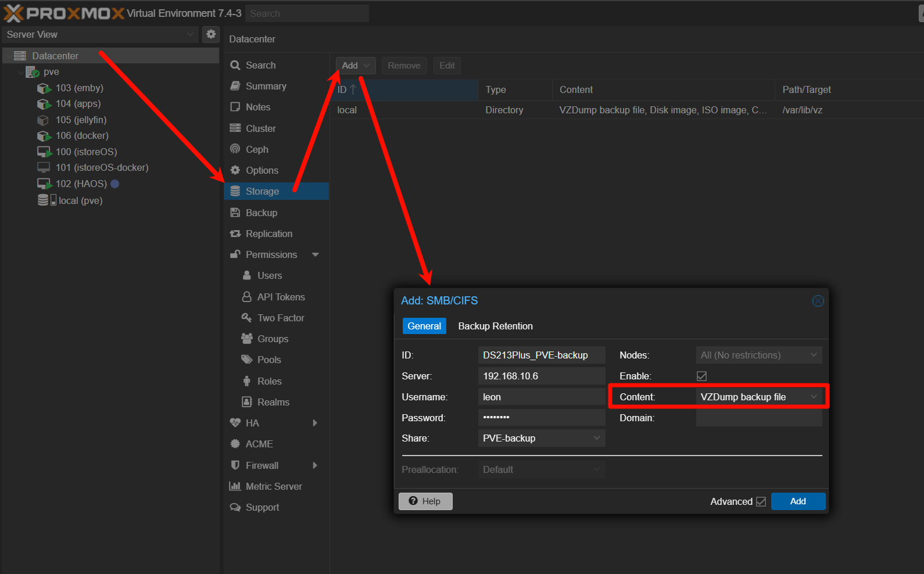Screen dimensions: 924x574
Task: Click the API Tokens icon
Action: (x=247, y=297)
